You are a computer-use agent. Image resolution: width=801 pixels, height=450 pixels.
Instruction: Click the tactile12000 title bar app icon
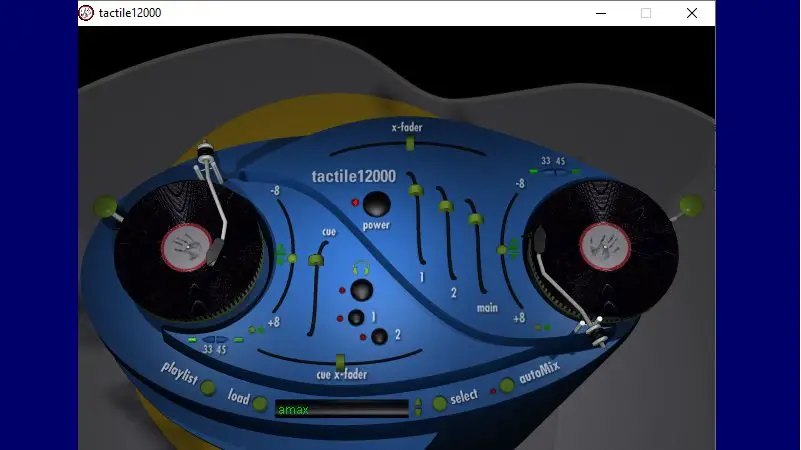pyautogui.click(x=86, y=13)
